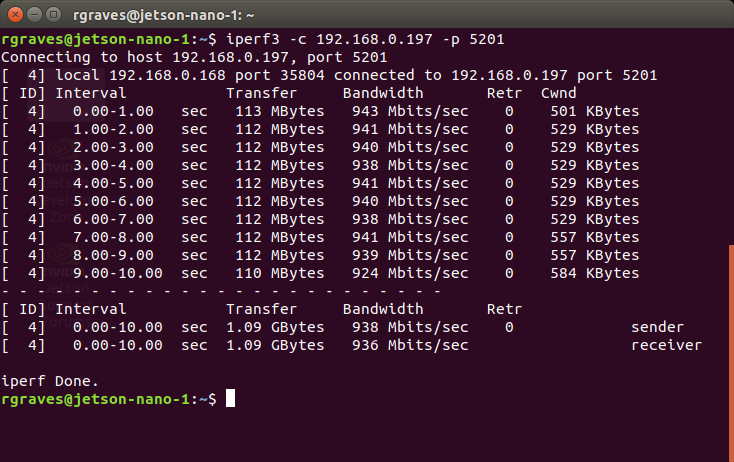Click the 'sender' label in summary
Screen dimensions: 734x462
coord(657,327)
